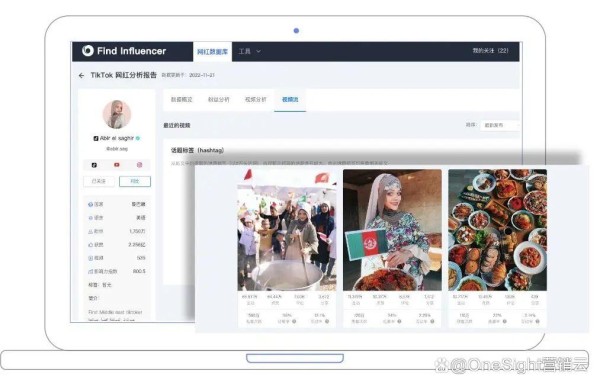This screenshot has width=600, height=386.
Task: Go back using the left arrow icon
Action: [x=81, y=75]
